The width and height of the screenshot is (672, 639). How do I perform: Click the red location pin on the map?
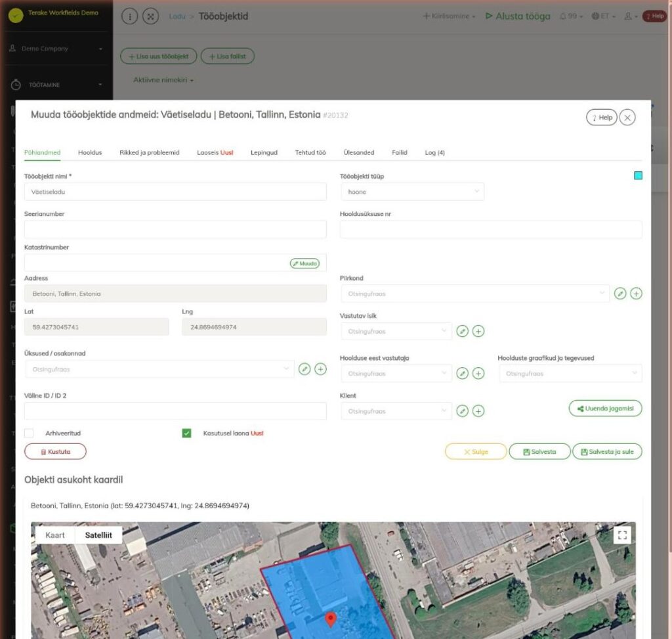(331, 619)
